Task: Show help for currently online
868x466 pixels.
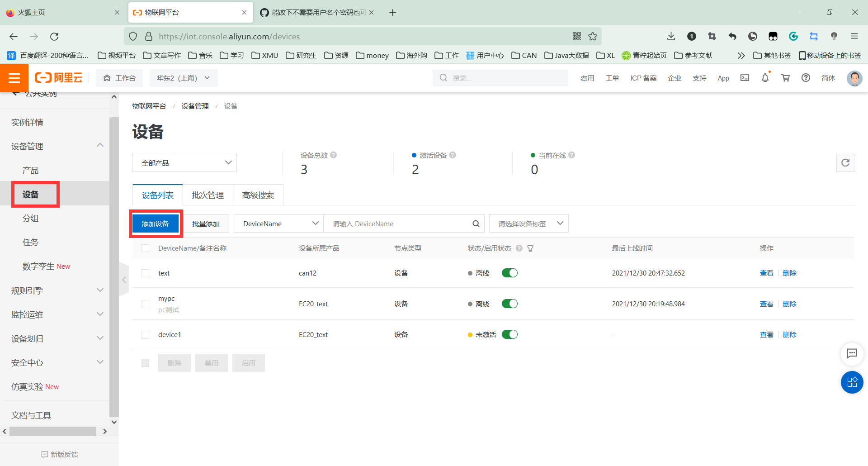Action: (572, 155)
